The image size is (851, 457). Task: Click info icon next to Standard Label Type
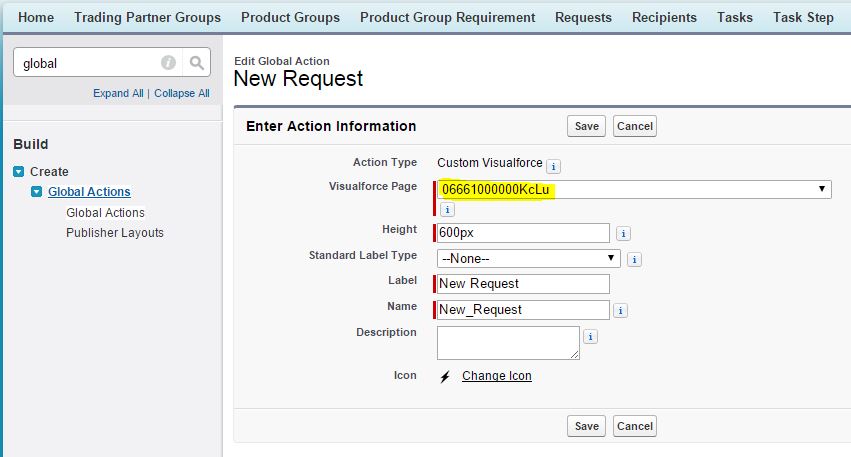[634, 259]
